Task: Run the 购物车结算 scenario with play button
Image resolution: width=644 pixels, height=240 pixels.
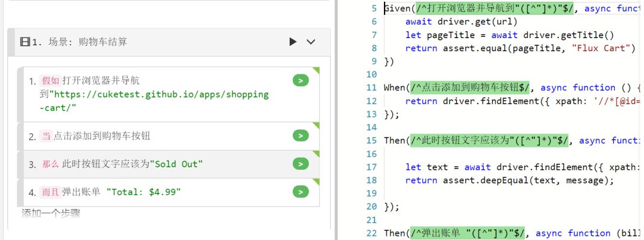Action: (x=292, y=42)
